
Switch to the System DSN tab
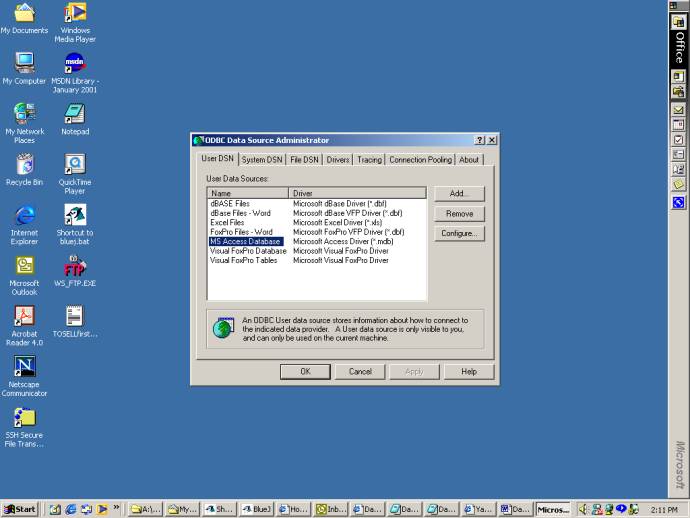262,160
